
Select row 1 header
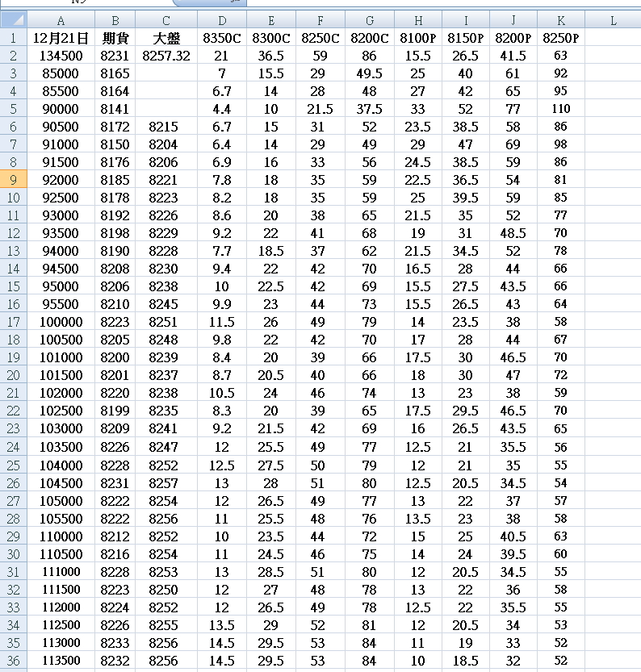13,38
